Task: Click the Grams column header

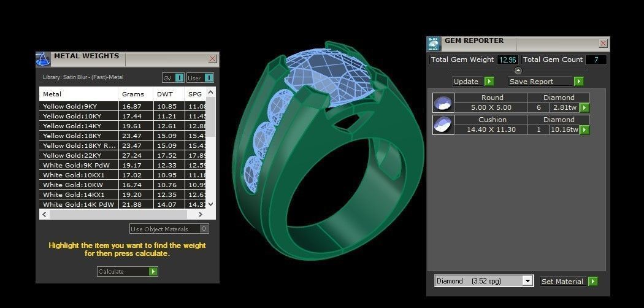Action: [x=136, y=94]
